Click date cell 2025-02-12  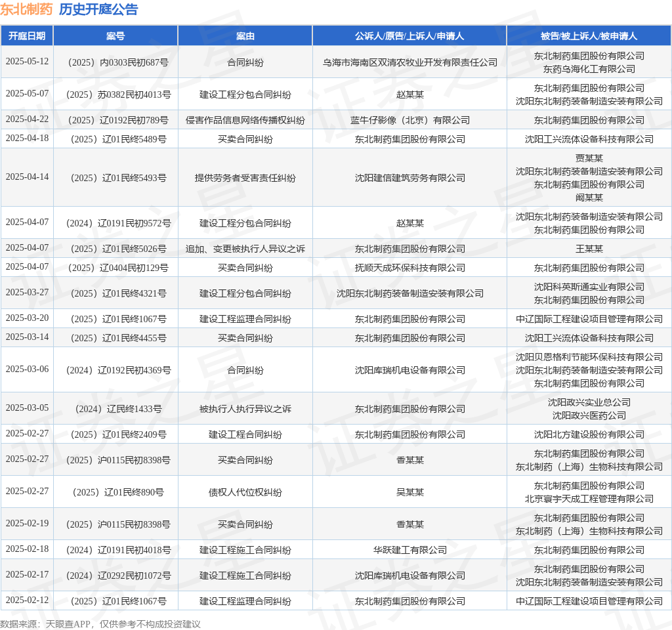pos(27,600)
